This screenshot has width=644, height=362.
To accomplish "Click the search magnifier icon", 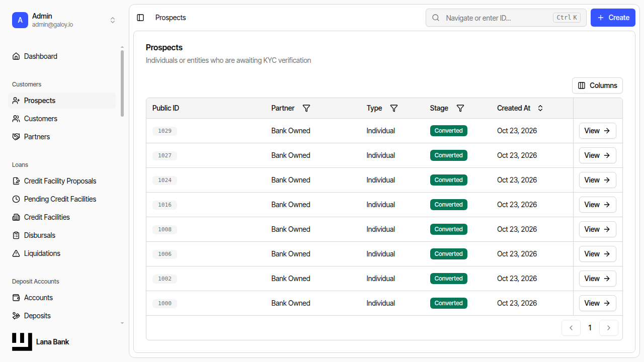I will pos(436,18).
